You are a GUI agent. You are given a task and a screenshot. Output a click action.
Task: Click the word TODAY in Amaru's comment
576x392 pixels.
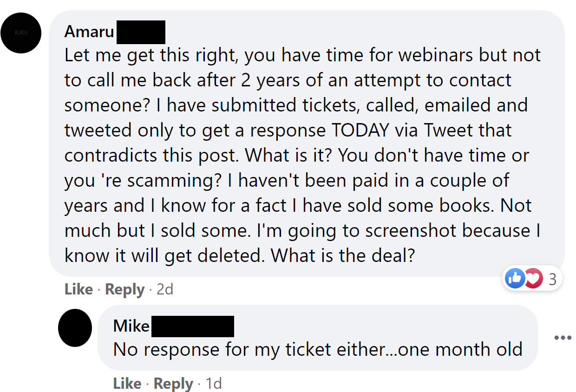(x=360, y=131)
